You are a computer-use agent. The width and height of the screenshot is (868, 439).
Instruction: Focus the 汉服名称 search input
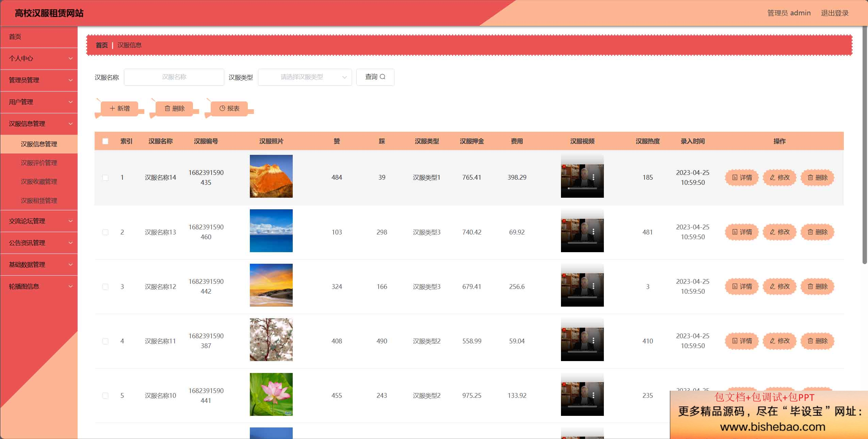174,77
